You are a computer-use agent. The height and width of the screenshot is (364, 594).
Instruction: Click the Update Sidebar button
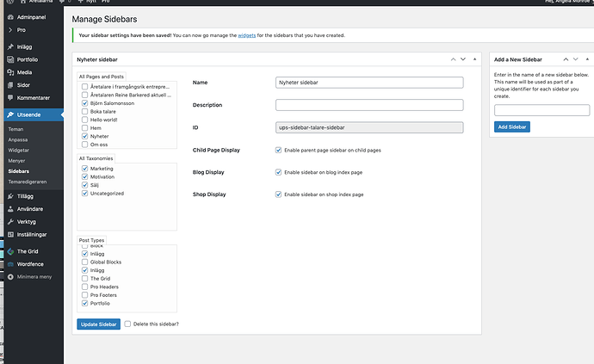click(x=98, y=324)
